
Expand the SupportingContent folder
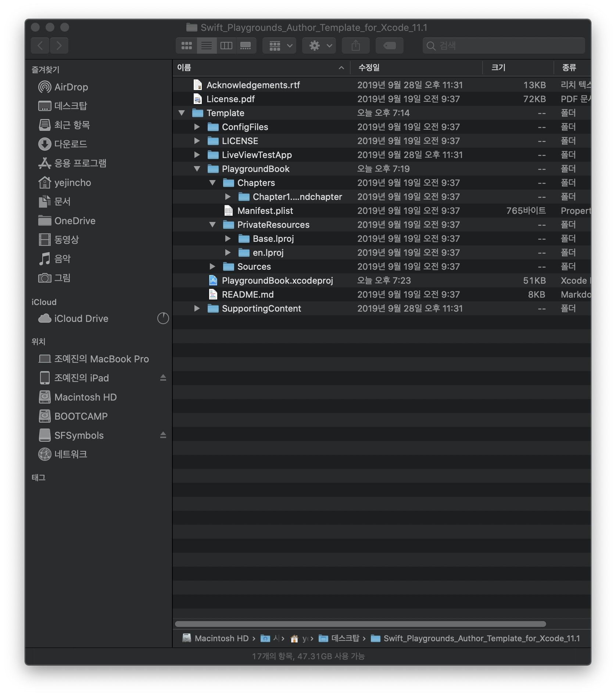point(197,308)
